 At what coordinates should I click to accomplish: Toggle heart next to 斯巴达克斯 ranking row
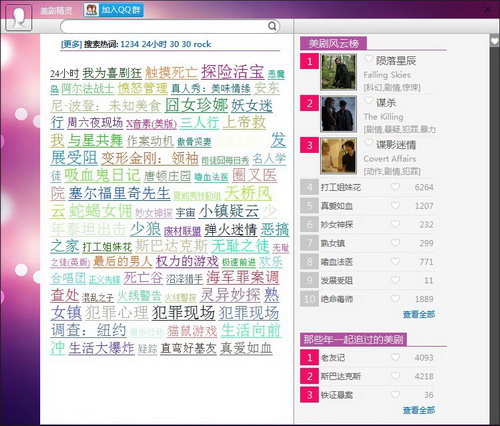pyautogui.click(x=395, y=376)
